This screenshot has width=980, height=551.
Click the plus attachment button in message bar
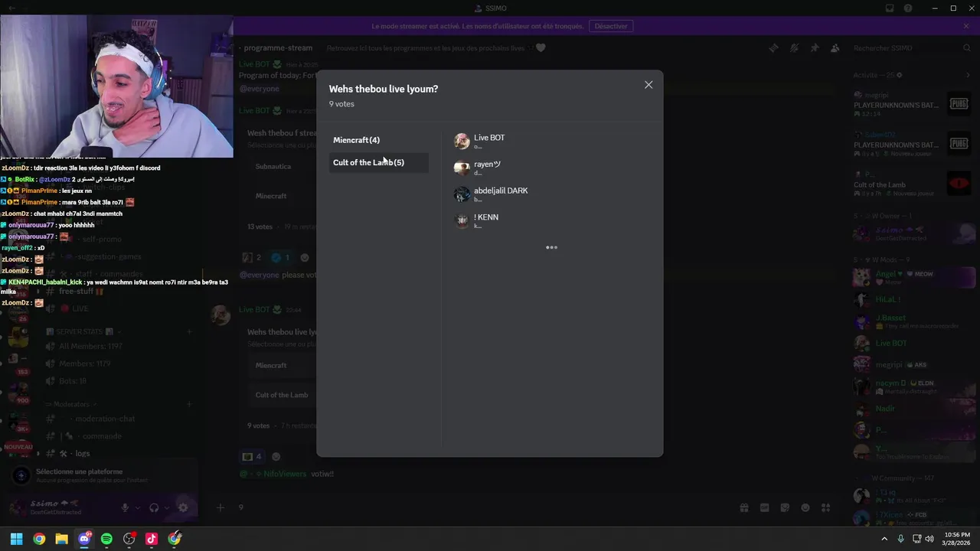pyautogui.click(x=220, y=507)
